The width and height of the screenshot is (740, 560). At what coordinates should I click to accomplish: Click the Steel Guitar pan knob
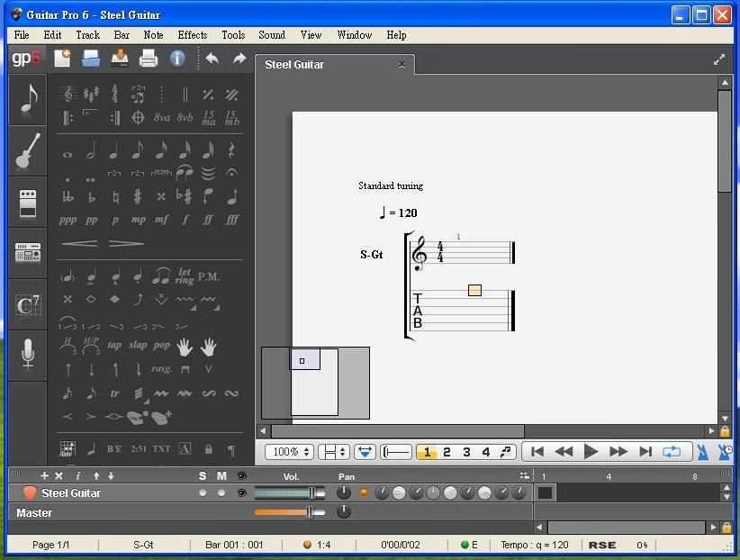click(x=344, y=493)
